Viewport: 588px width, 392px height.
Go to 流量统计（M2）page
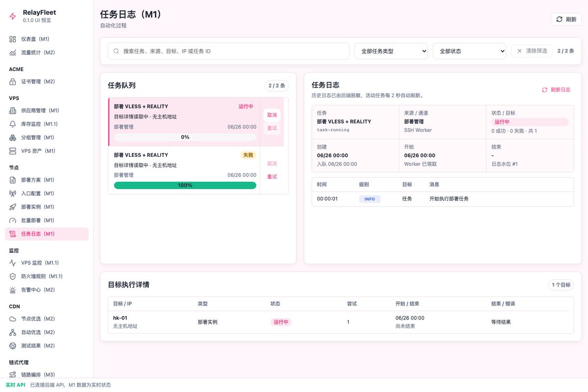(47, 52)
